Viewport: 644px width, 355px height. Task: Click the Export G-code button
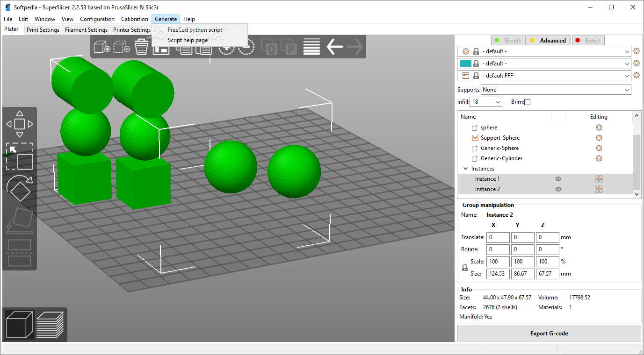tap(549, 334)
